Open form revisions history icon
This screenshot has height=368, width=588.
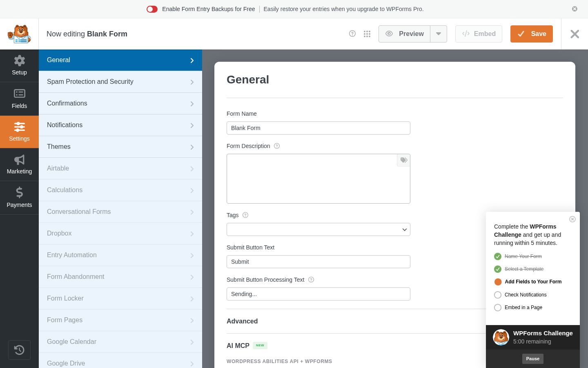[x=19, y=350]
